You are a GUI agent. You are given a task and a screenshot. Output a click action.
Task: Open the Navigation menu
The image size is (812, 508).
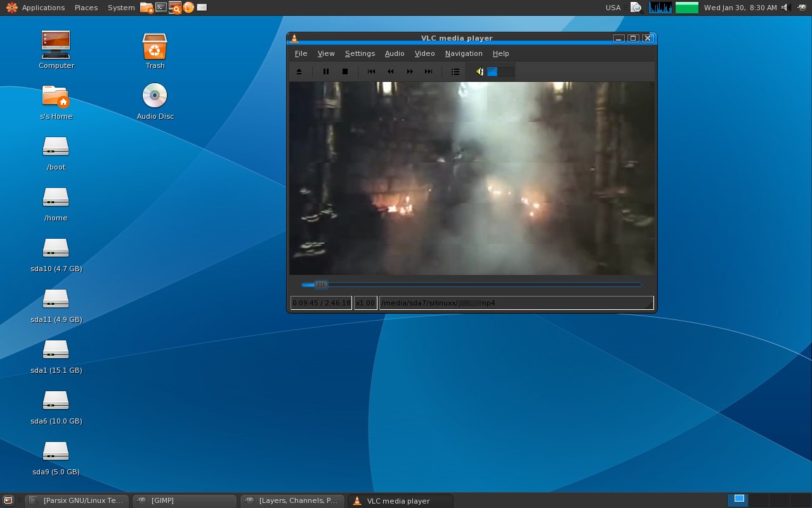coord(464,53)
